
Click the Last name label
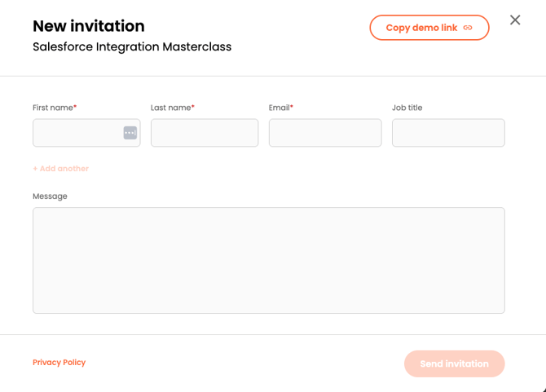coord(170,108)
